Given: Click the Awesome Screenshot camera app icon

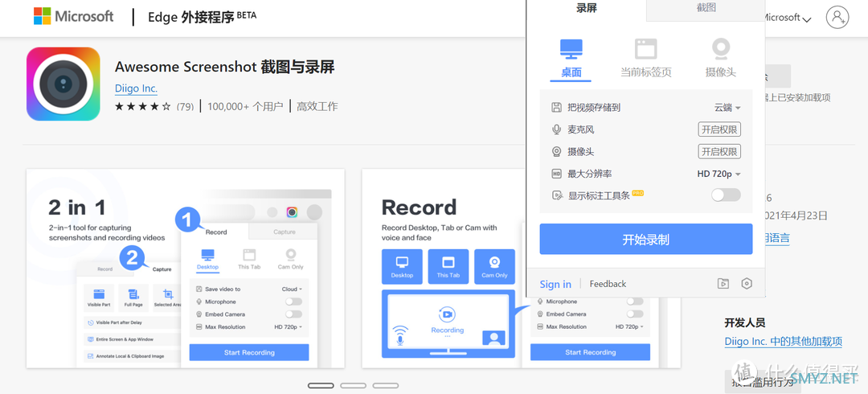Looking at the screenshot, I should (x=63, y=84).
